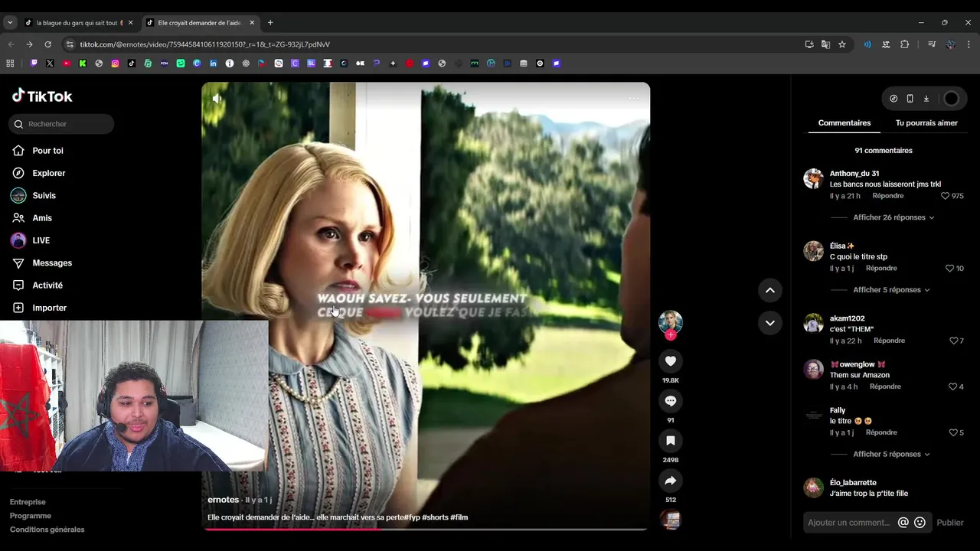Share the video using the arrow icon
The height and width of the screenshot is (551, 980).
pos(671,480)
